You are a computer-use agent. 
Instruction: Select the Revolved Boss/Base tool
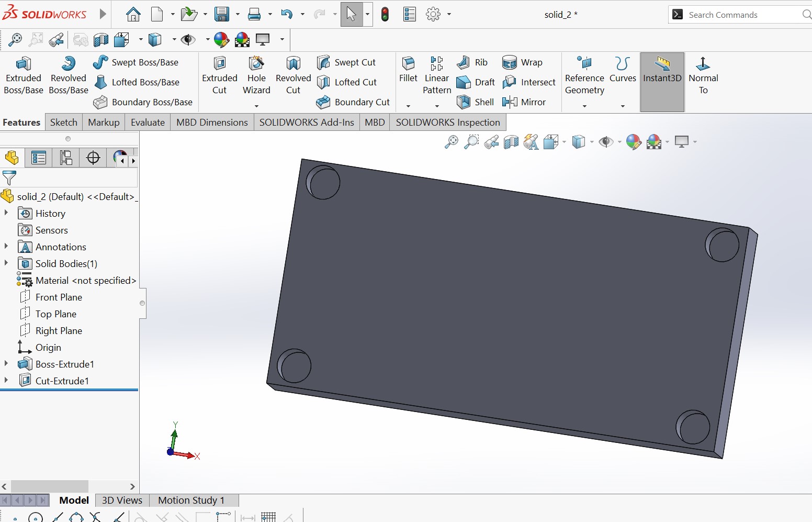coord(69,76)
